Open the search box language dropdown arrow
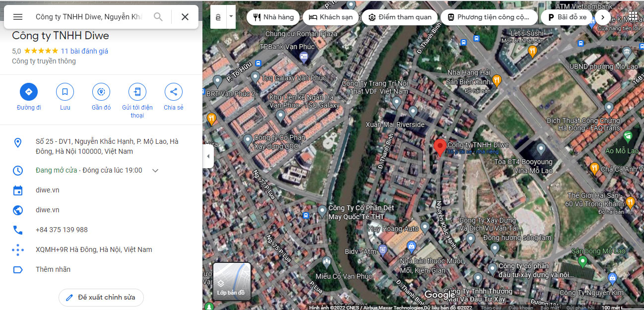 pos(230,16)
